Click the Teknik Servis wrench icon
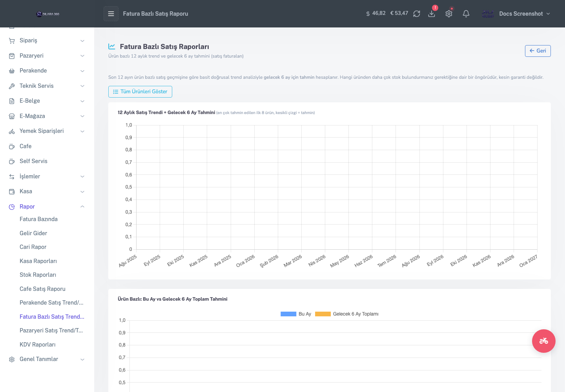The height and width of the screenshot is (392, 565). [12, 86]
